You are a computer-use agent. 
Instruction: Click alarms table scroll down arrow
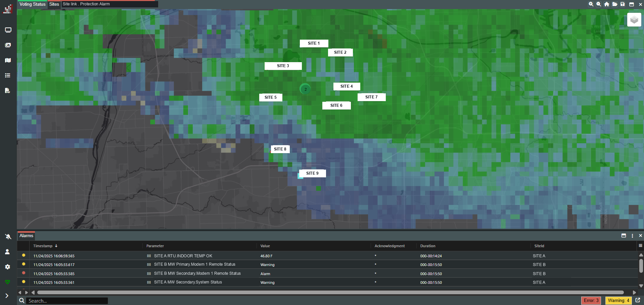[x=641, y=286]
